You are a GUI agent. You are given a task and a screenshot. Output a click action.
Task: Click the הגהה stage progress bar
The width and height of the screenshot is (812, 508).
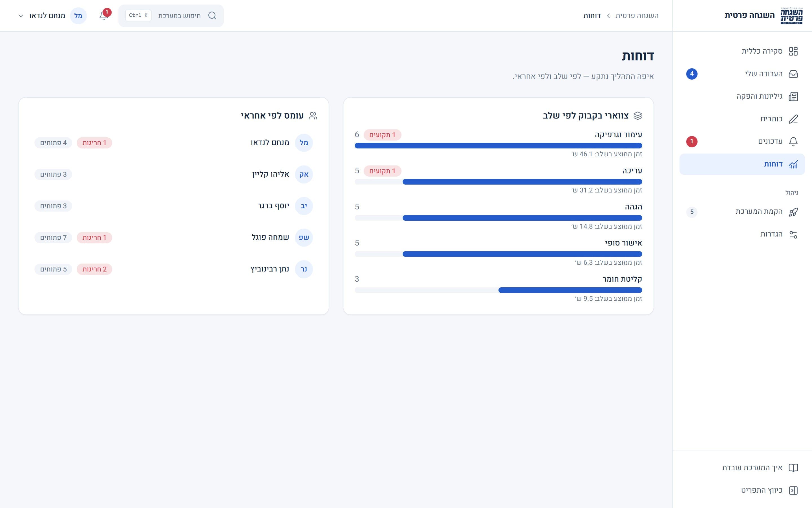(x=498, y=218)
